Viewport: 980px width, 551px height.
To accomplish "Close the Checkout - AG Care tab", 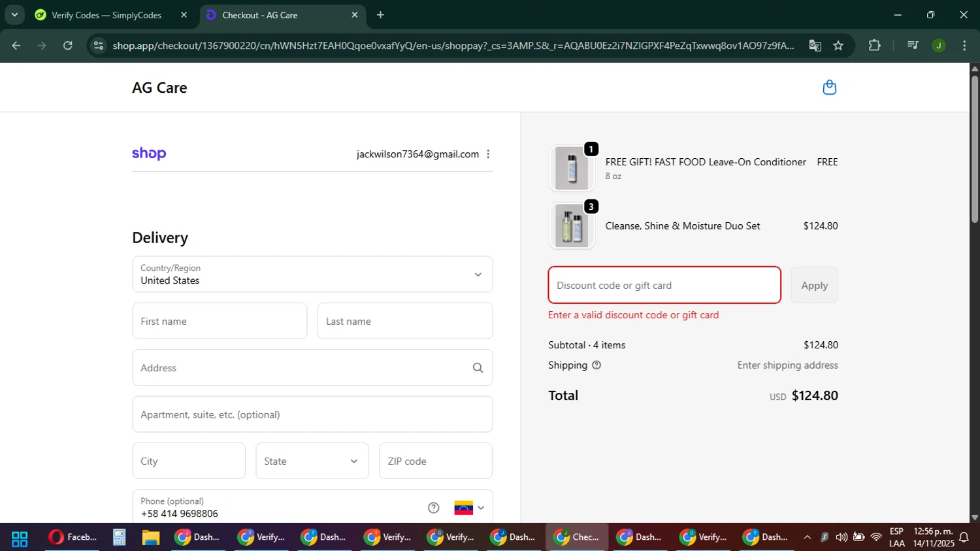I will [x=355, y=14].
